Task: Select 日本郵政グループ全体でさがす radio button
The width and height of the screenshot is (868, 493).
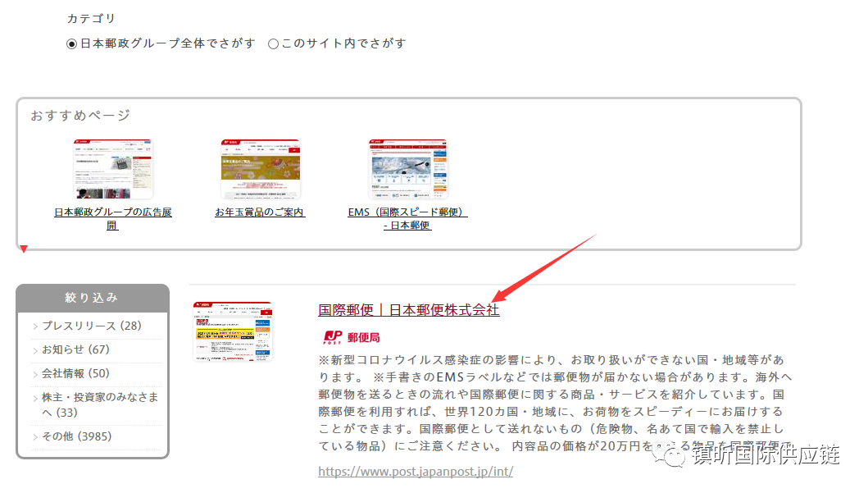Action: (71, 43)
